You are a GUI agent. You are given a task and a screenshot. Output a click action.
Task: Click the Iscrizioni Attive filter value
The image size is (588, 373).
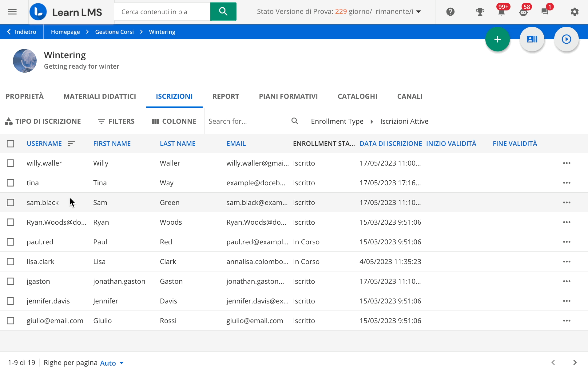point(404,121)
